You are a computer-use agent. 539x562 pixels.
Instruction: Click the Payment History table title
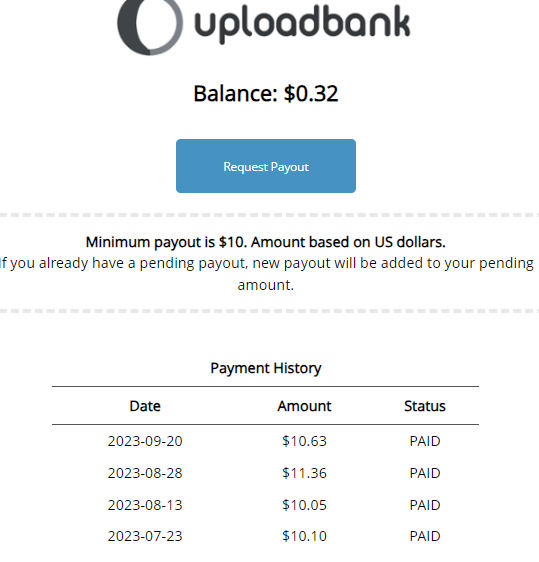(266, 368)
